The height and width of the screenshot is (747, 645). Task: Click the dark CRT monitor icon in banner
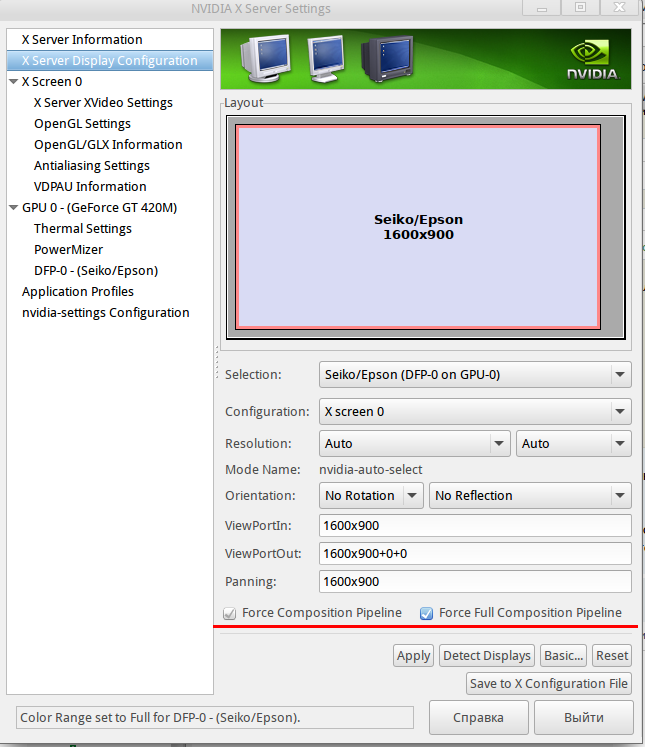(387, 59)
